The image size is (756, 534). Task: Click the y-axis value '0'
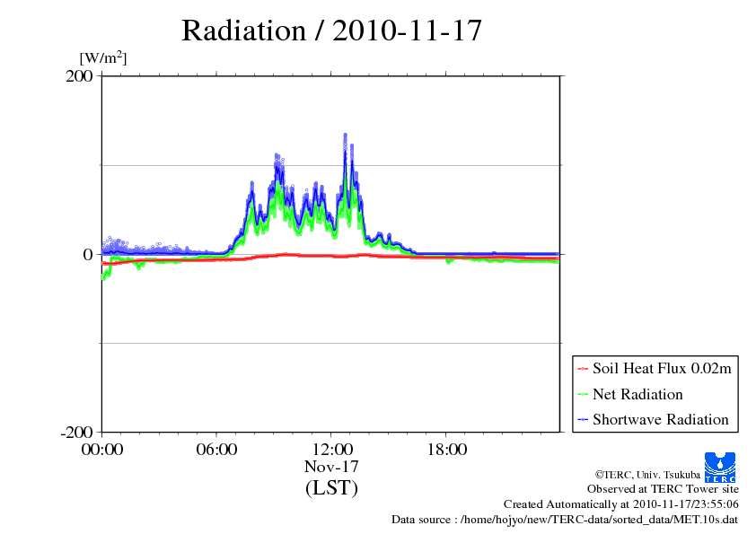coord(88,255)
